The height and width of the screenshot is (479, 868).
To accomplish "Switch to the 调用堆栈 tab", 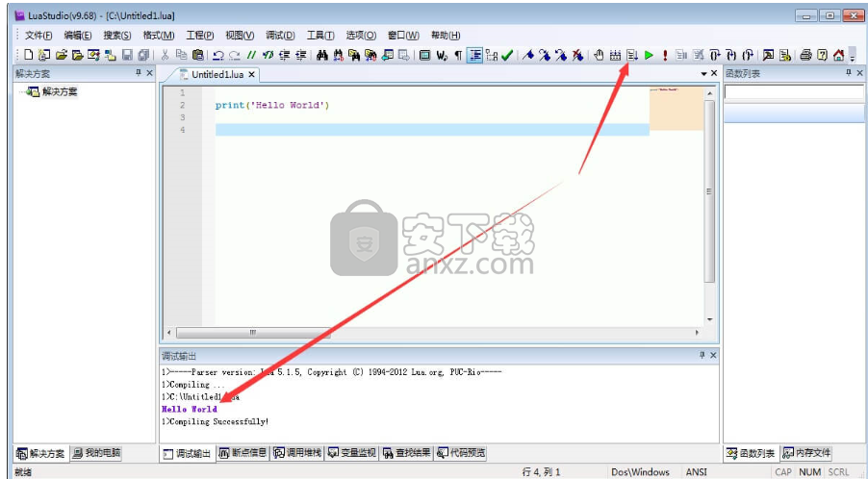I will (297, 454).
